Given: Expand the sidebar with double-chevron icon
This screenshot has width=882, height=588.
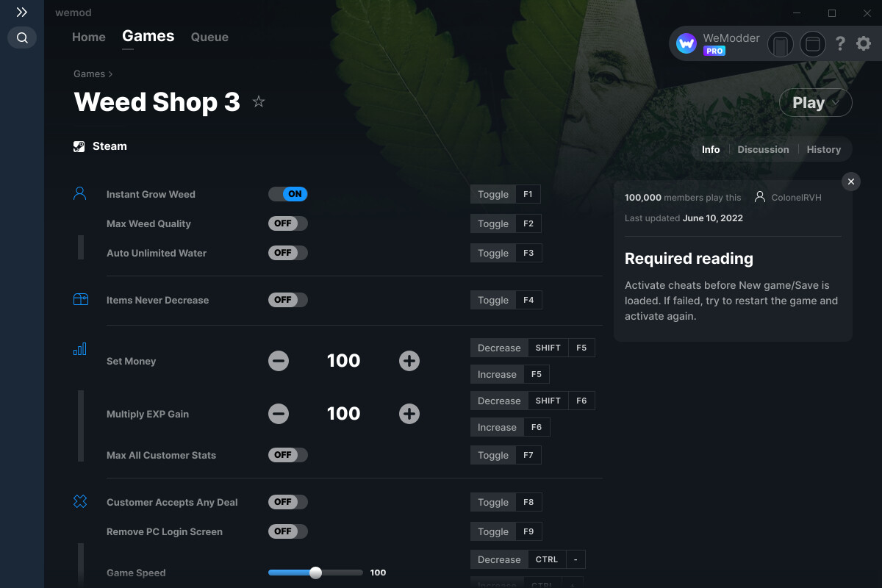Looking at the screenshot, I should click(x=22, y=12).
